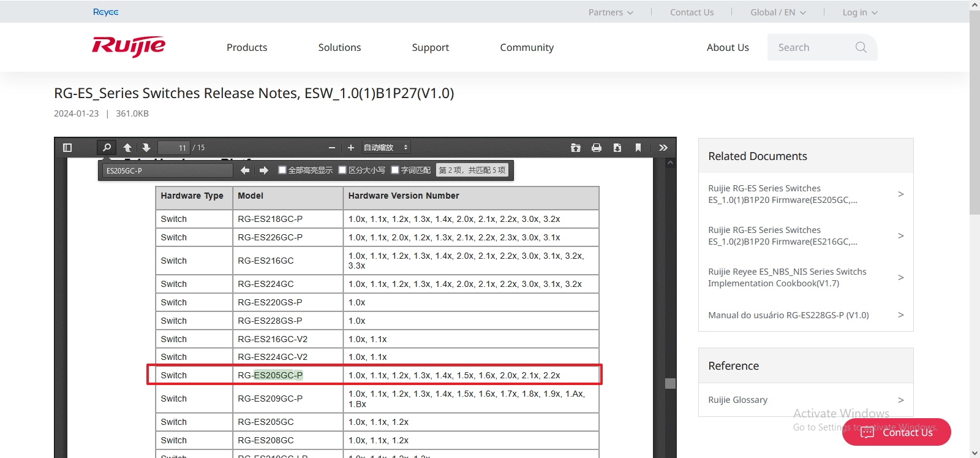Viewport: 980px width, 458px height.
Task: Click the RG-ES220GS-P model cell
Action: [288, 302]
